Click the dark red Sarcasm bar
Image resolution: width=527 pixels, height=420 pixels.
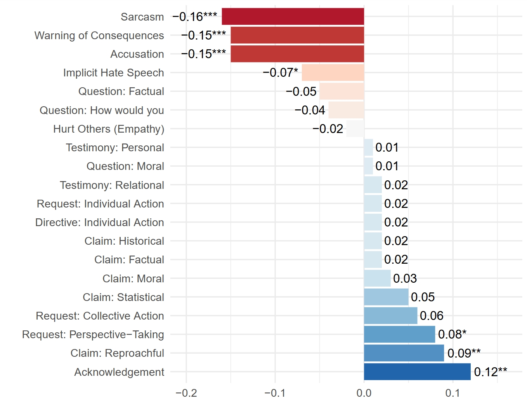tap(293, 17)
